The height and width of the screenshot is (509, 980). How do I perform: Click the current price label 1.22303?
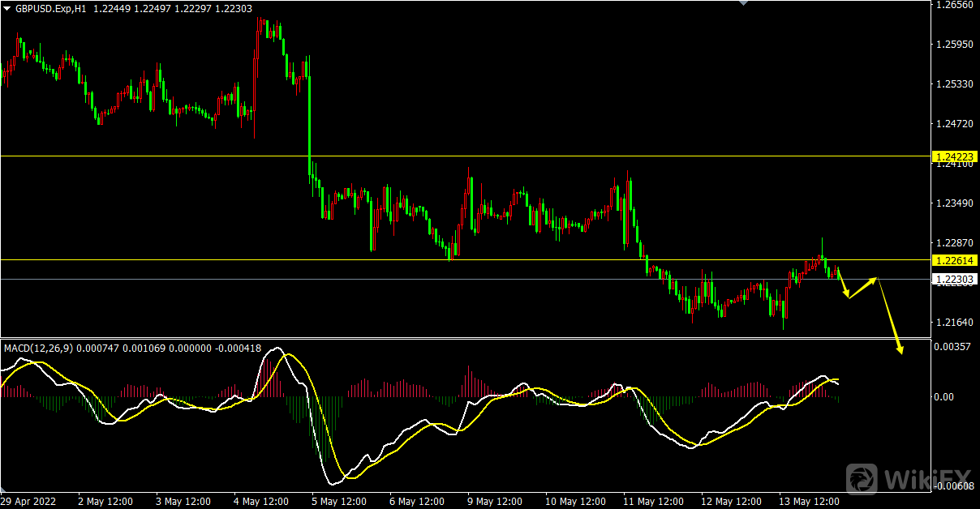[954, 280]
